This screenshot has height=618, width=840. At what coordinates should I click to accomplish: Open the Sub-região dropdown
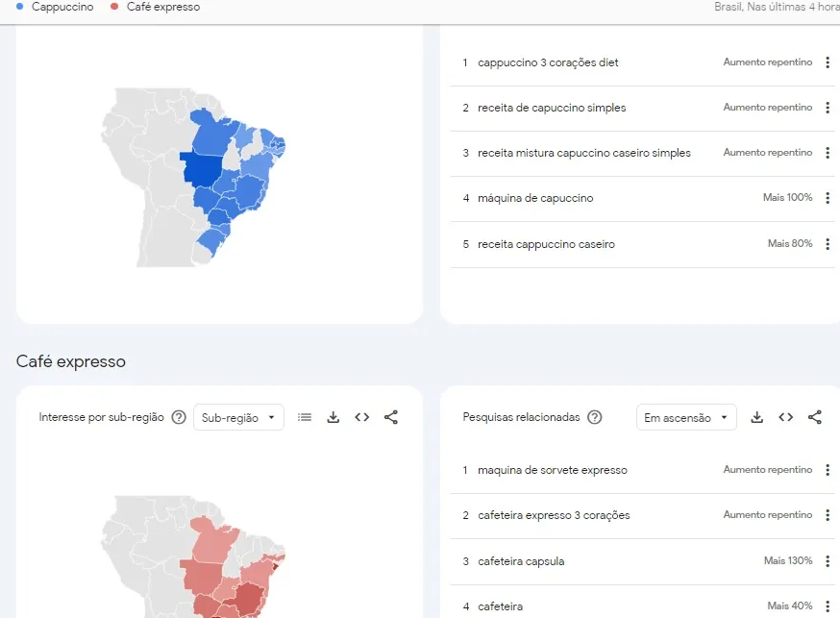tap(238, 417)
